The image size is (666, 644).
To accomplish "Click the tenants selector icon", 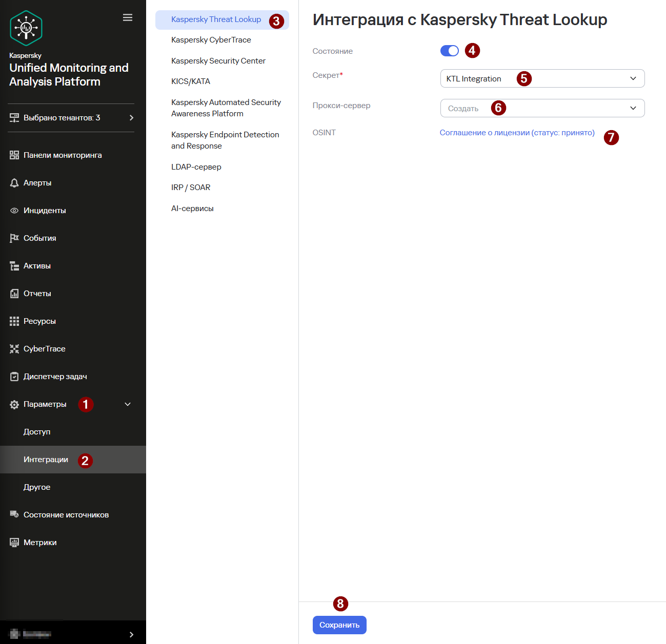I will (14, 118).
